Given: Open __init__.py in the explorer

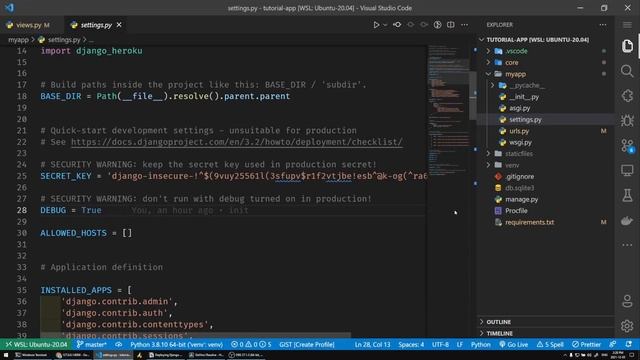Looking at the screenshot, I should (x=524, y=97).
